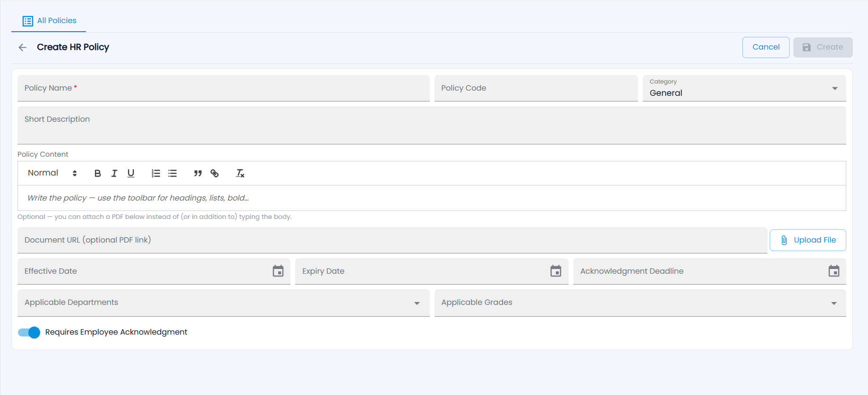868x395 pixels.
Task: Insert a hyperlink using the link icon
Action: [x=214, y=173]
